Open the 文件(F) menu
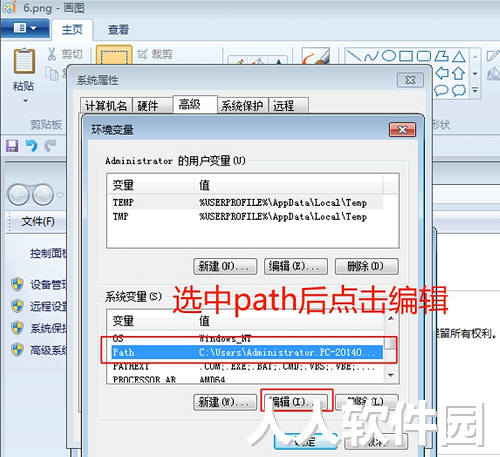Screen dimensions: 500x457 [38, 222]
